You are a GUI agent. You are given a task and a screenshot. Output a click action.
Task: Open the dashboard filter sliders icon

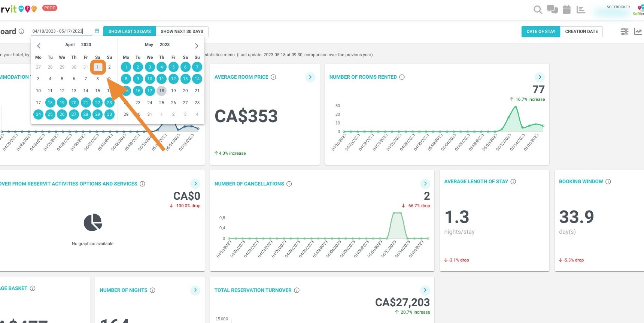click(x=625, y=31)
